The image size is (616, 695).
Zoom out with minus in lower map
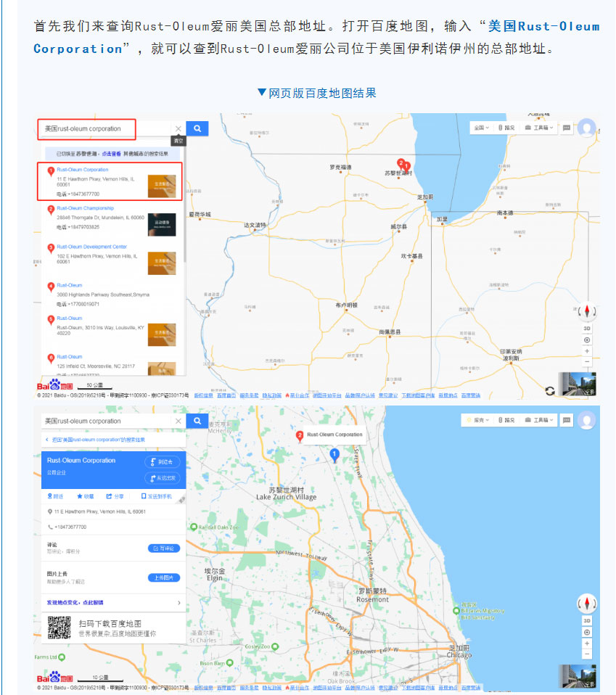pos(587,654)
